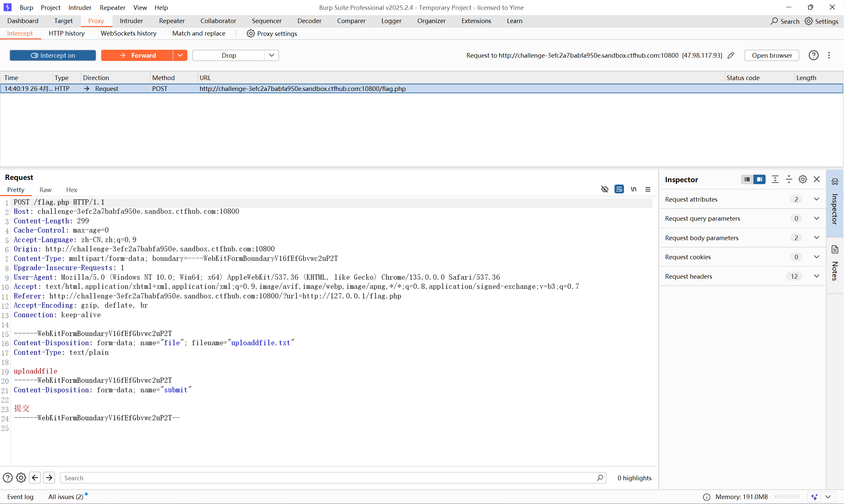This screenshot has height=504, width=844.
Task: Drop the intercepted request
Action: pos(229,55)
